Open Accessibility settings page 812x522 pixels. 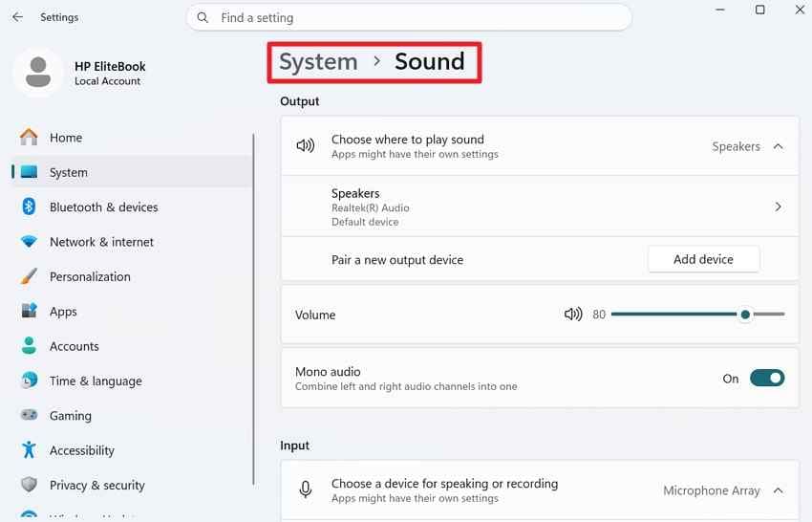132,450
